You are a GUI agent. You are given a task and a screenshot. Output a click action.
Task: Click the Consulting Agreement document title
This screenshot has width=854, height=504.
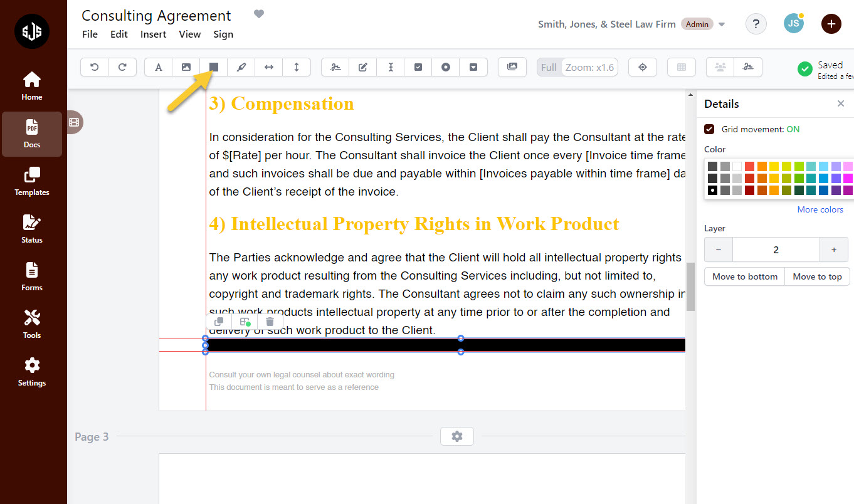(x=156, y=16)
